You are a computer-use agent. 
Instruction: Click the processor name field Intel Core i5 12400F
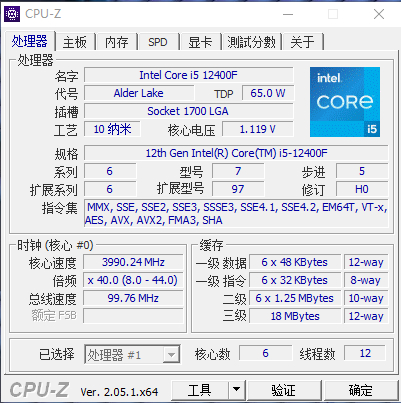[189, 75]
